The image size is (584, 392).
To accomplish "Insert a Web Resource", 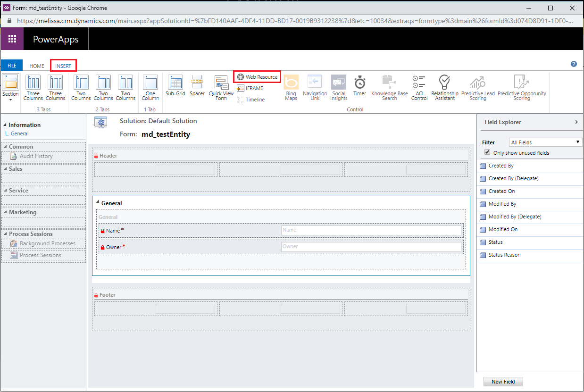I will (x=258, y=77).
